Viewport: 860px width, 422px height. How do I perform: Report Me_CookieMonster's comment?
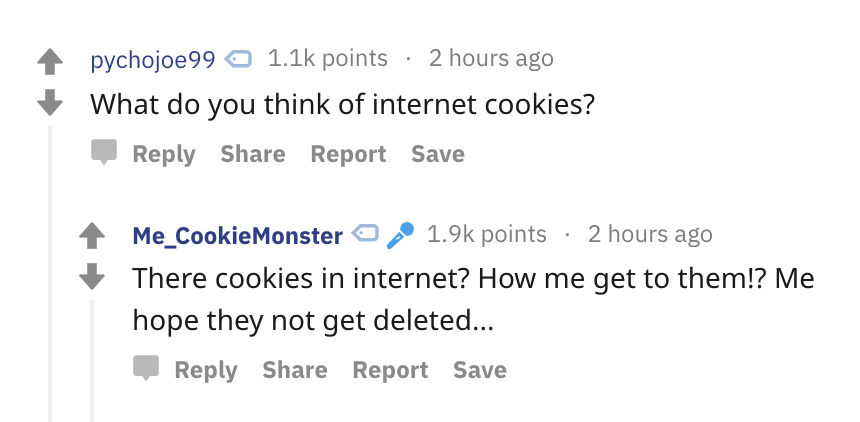(390, 370)
